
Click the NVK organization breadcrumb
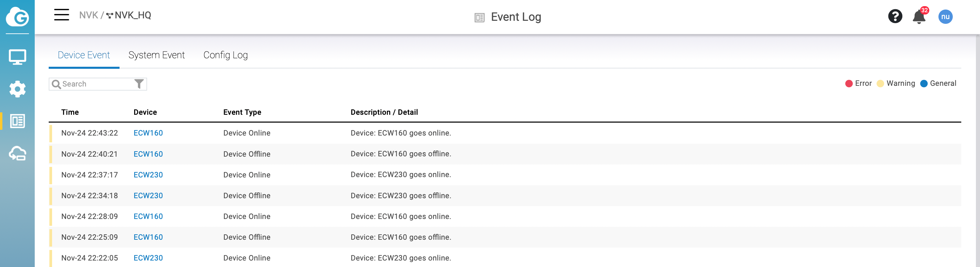pyautogui.click(x=89, y=15)
